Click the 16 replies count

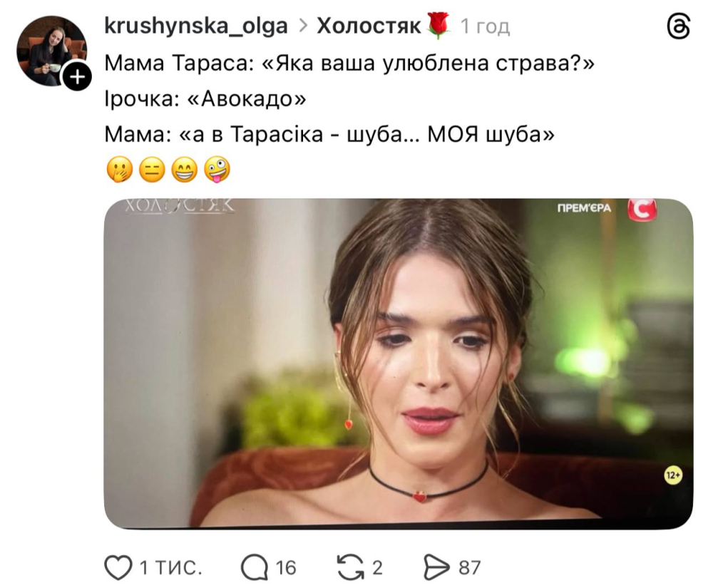(286, 568)
